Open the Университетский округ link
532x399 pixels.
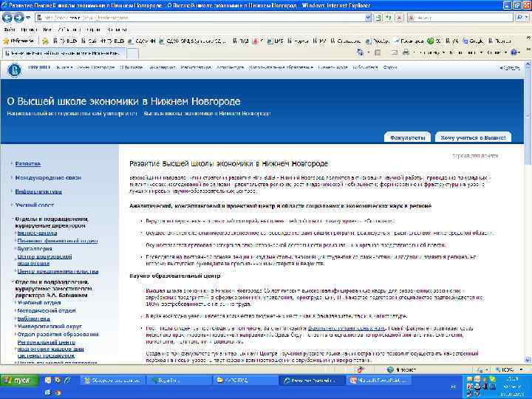[x=50, y=327]
